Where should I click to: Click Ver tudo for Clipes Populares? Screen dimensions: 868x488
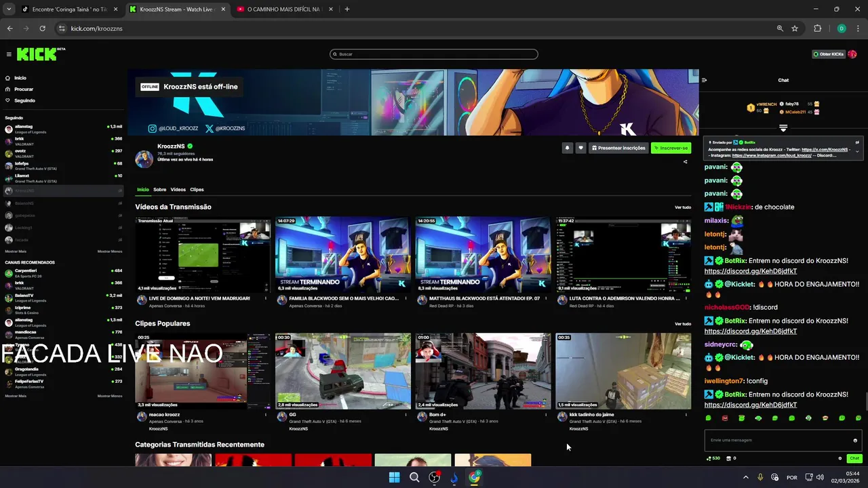click(683, 324)
